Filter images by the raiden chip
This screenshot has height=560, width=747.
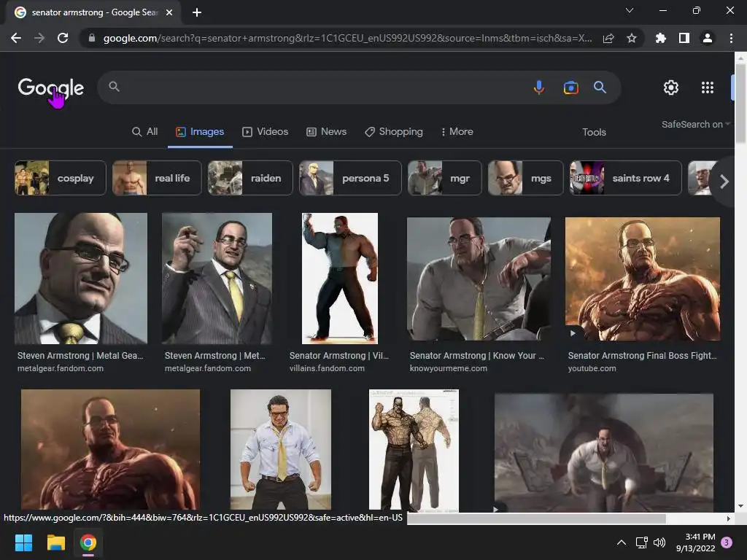[x=250, y=178]
